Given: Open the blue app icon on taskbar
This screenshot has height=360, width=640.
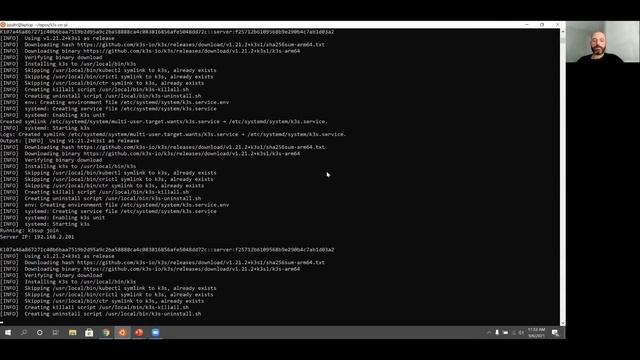Looking at the screenshot, I should coord(156,333).
